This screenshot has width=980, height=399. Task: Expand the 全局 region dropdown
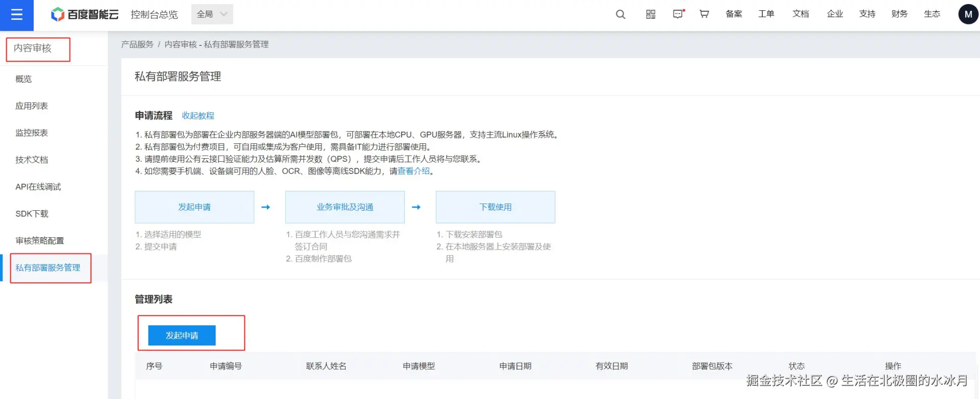pyautogui.click(x=212, y=14)
